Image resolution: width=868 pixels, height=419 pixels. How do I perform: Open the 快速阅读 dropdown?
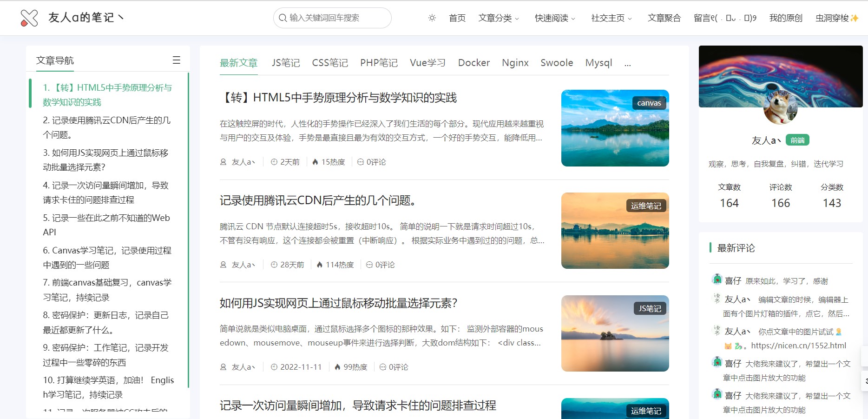point(553,18)
